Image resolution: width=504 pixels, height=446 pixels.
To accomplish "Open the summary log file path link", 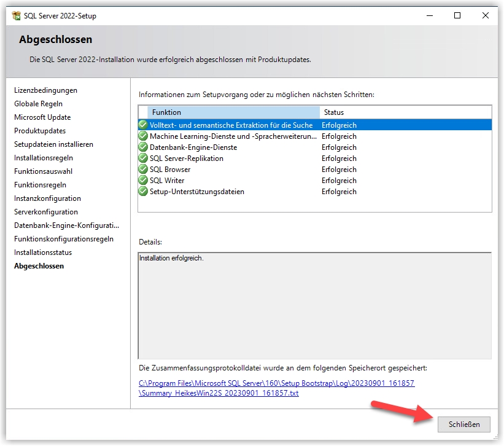I will tap(276, 388).
